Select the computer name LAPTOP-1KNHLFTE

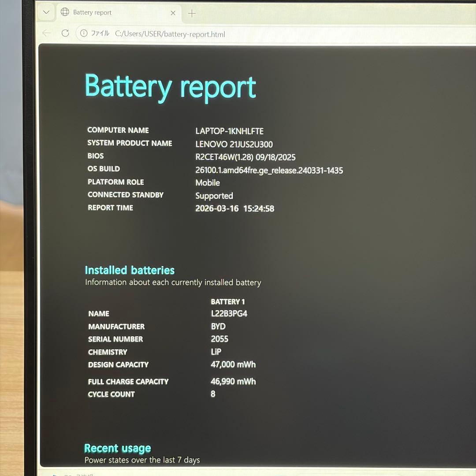229,131
